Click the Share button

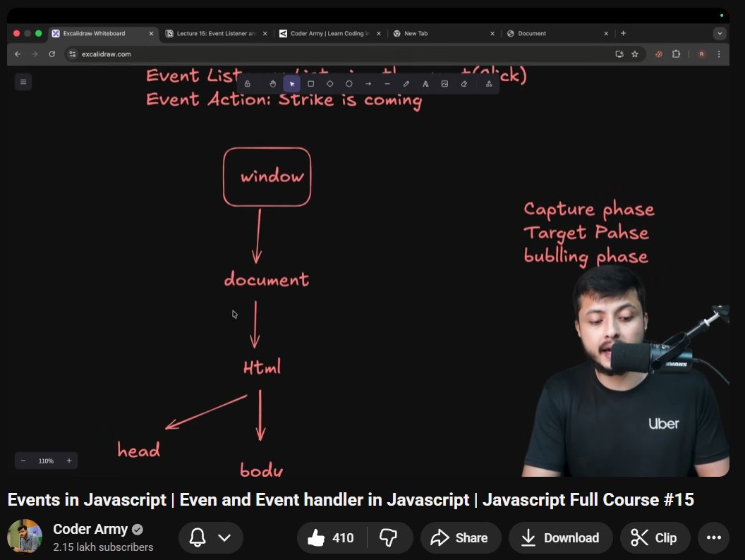click(460, 537)
